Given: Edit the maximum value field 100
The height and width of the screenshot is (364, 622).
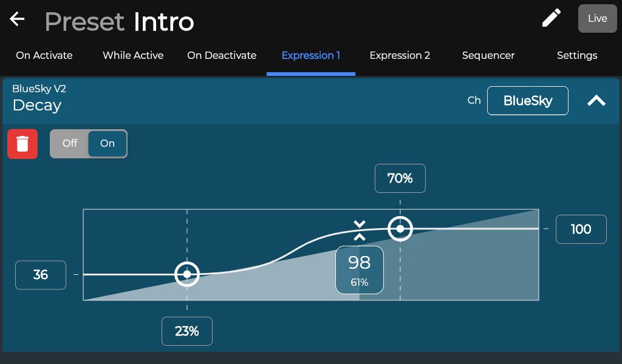Looking at the screenshot, I should point(581,229).
